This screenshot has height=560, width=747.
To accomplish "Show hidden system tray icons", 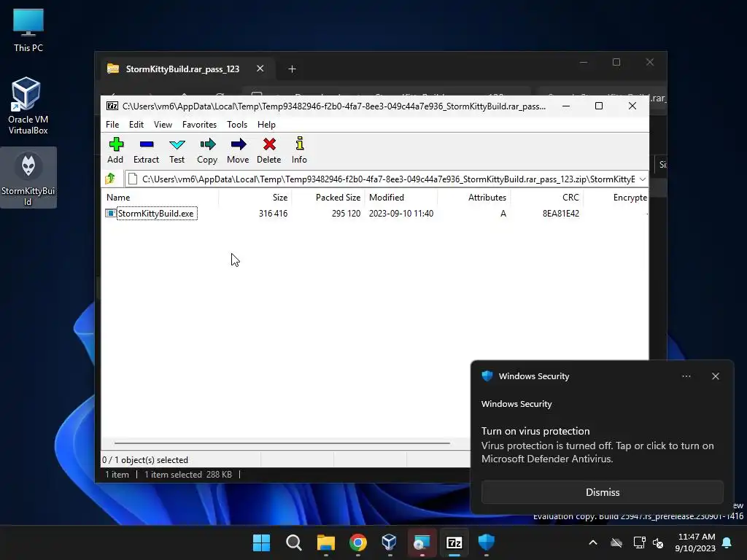I will (x=593, y=542).
